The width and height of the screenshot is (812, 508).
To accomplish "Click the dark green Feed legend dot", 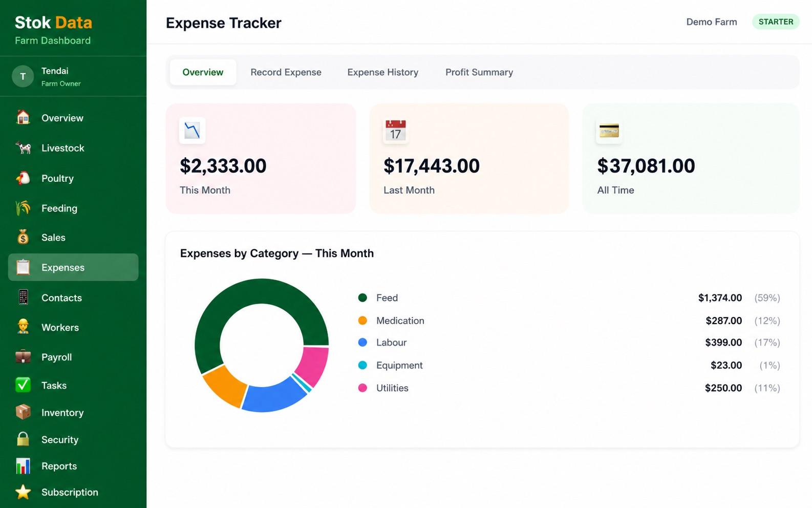I will pyautogui.click(x=362, y=298).
